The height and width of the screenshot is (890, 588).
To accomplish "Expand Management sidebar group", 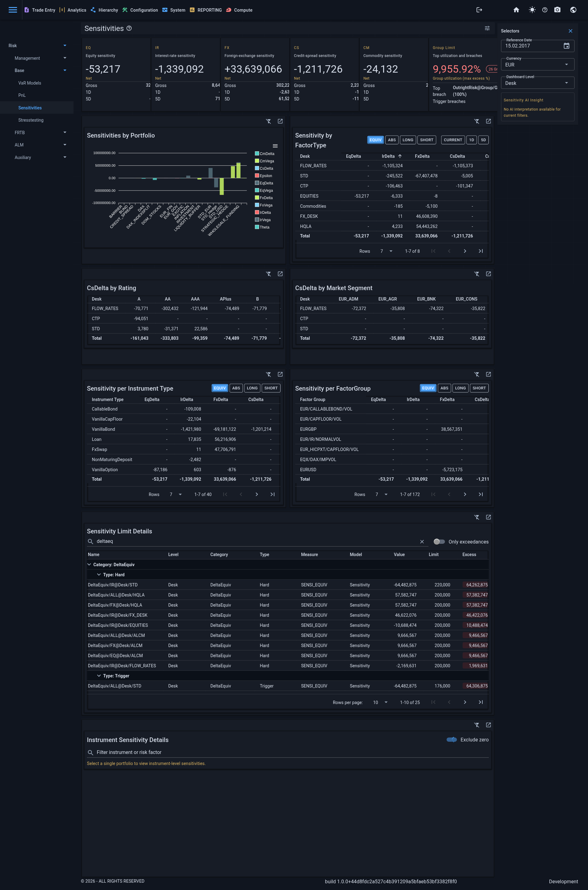I will (x=37, y=58).
